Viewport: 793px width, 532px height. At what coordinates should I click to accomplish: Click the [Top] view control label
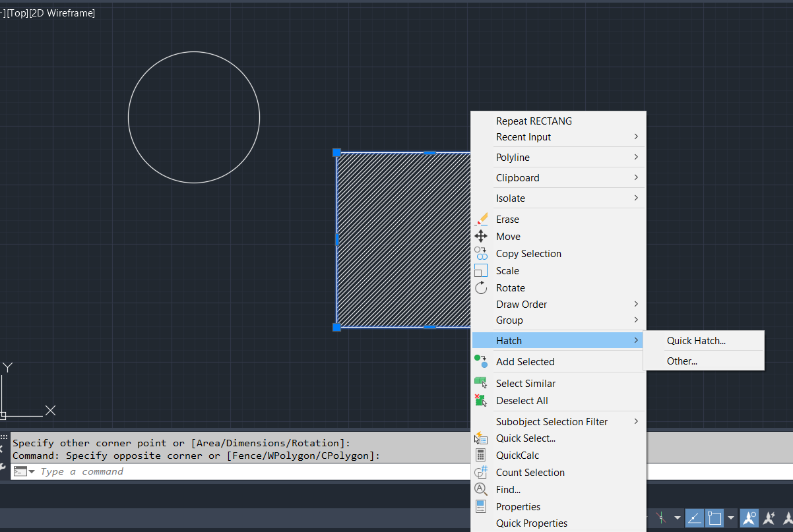18,13
